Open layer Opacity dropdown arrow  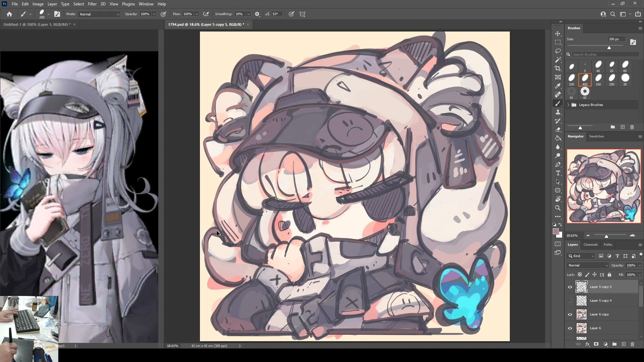coord(640,265)
